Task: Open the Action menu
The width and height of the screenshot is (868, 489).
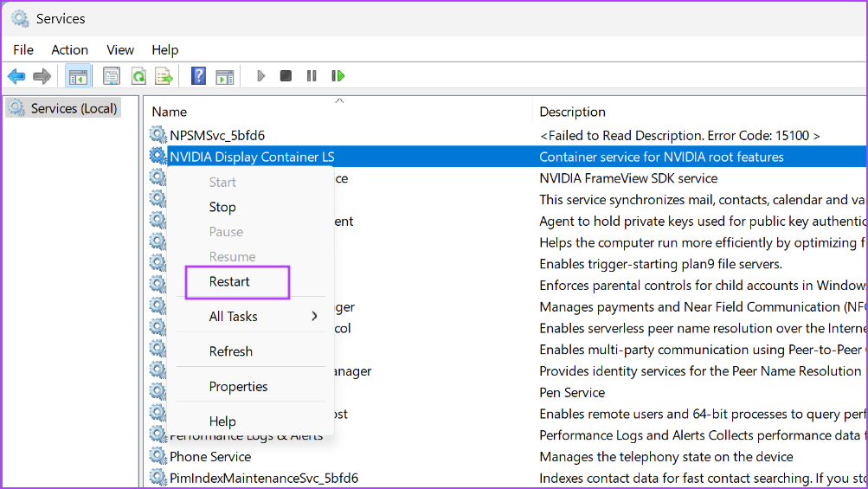Action: 70,50
